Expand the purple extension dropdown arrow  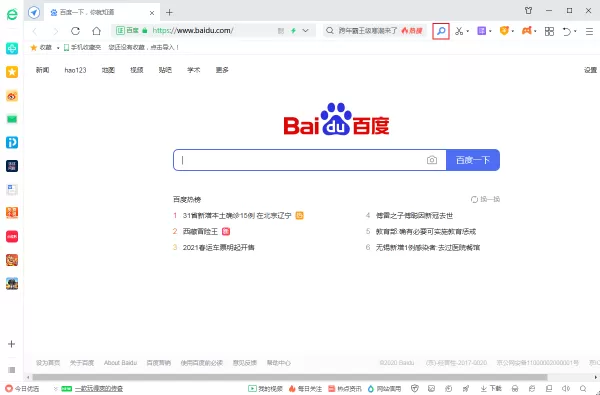490,31
